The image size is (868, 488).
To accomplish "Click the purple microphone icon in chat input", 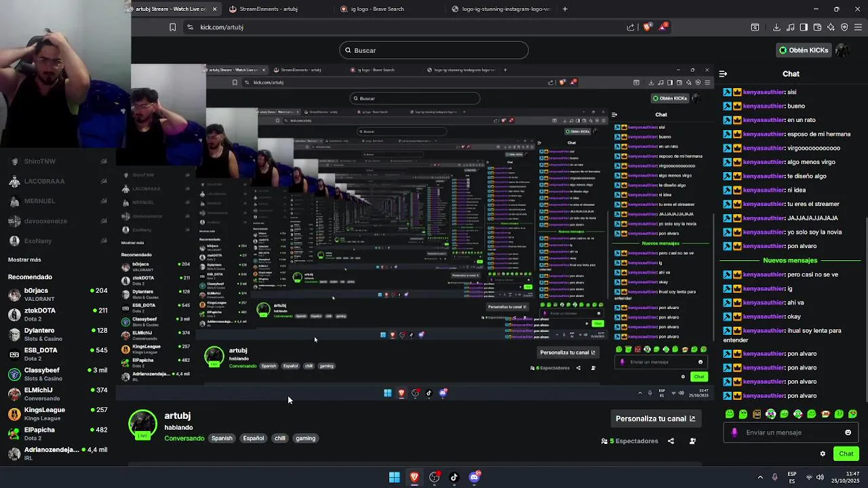I will click(x=734, y=432).
